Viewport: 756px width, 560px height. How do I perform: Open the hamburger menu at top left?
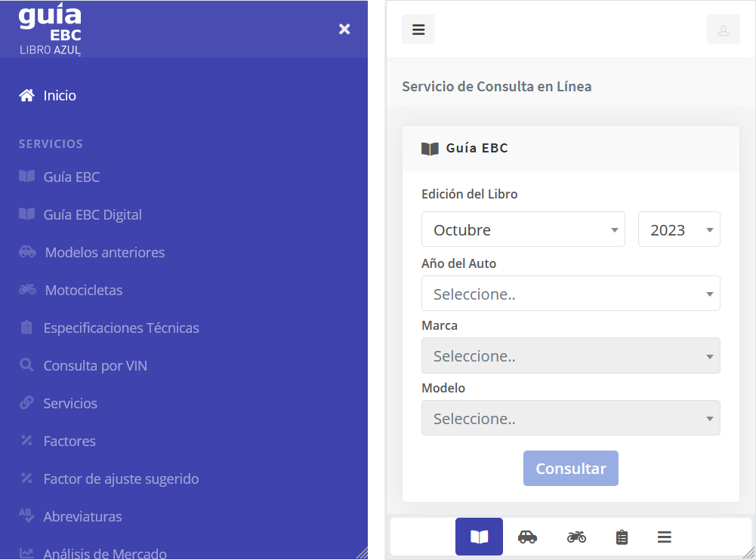[418, 28]
